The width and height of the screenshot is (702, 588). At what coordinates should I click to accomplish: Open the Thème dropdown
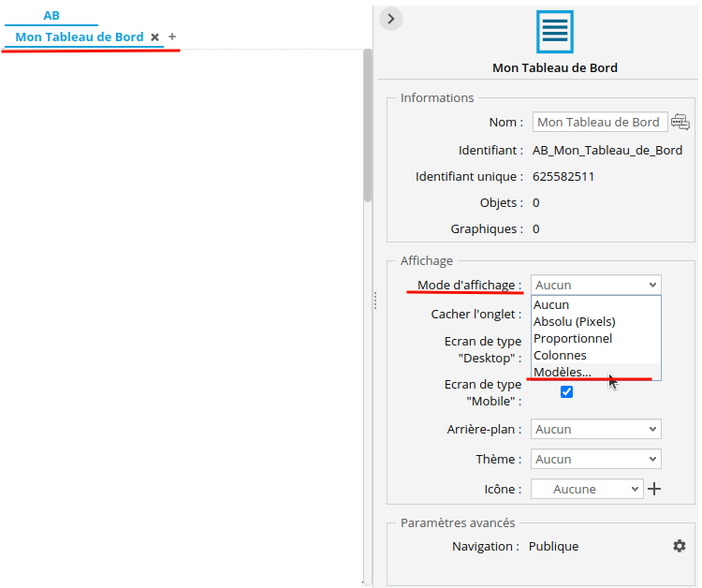pyautogui.click(x=595, y=459)
